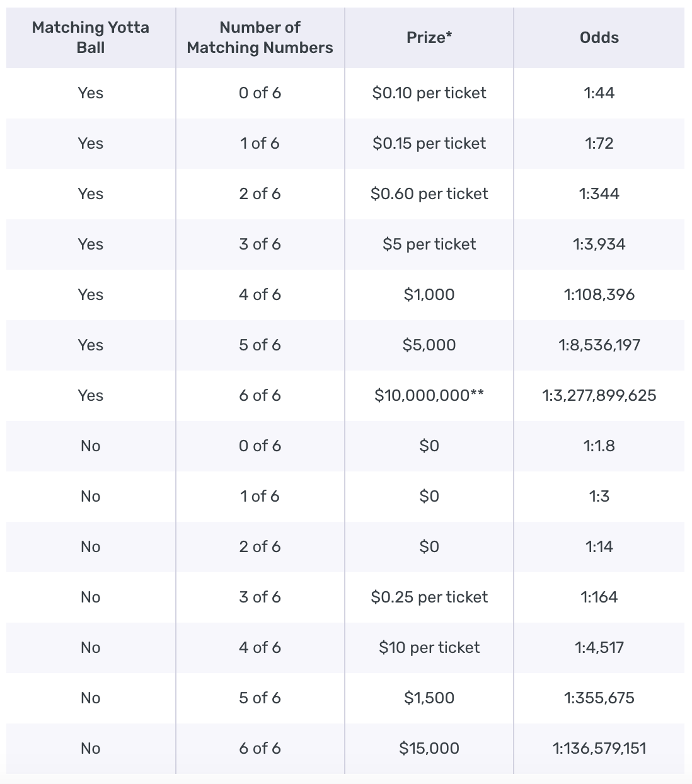Select the 1:136,579,151 odds cell
This screenshot has width=692, height=784.
599,748
